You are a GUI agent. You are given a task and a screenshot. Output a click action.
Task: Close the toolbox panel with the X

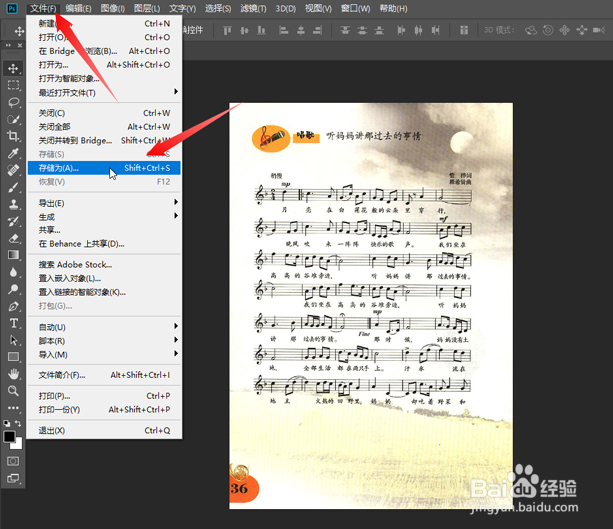tap(20, 45)
